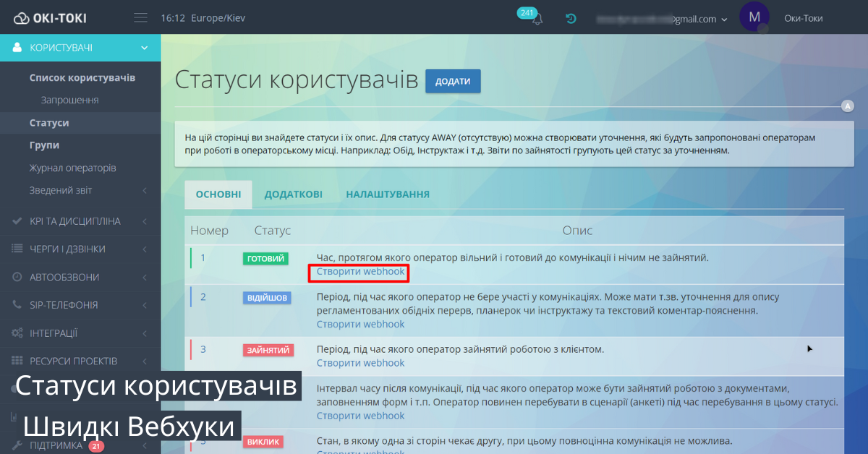
Task: Open the hamburger menu icon
Action: click(140, 17)
